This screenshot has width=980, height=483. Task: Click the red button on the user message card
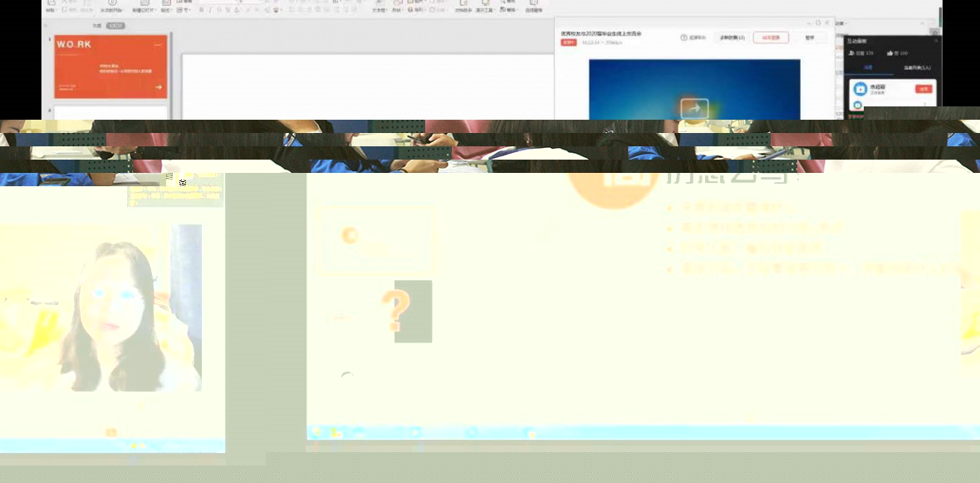[x=923, y=89]
